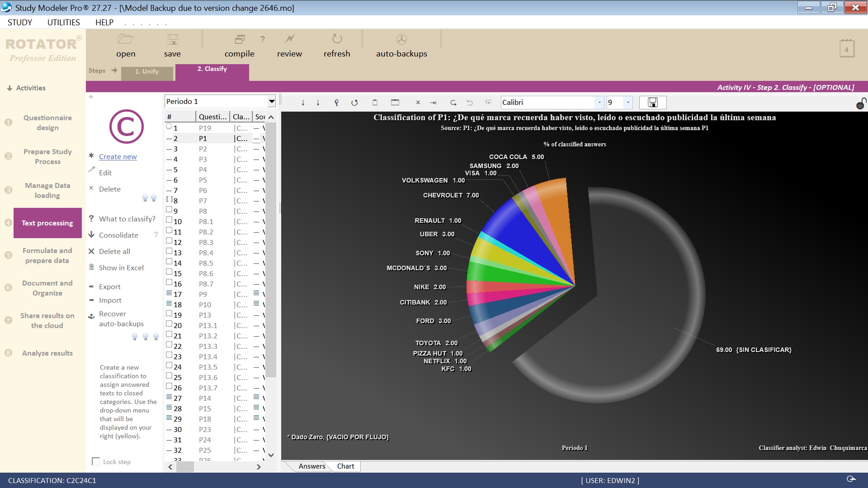Open the Calibri font dropdown

pyautogui.click(x=599, y=103)
